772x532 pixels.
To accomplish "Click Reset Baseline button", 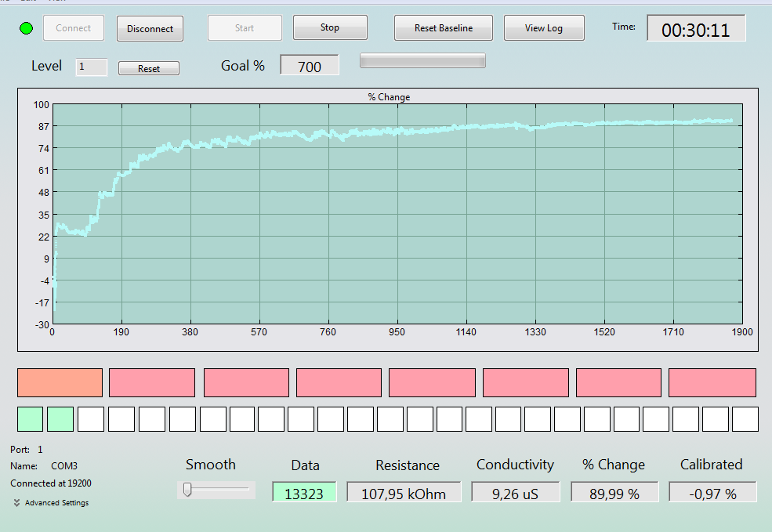I will coord(443,28).
